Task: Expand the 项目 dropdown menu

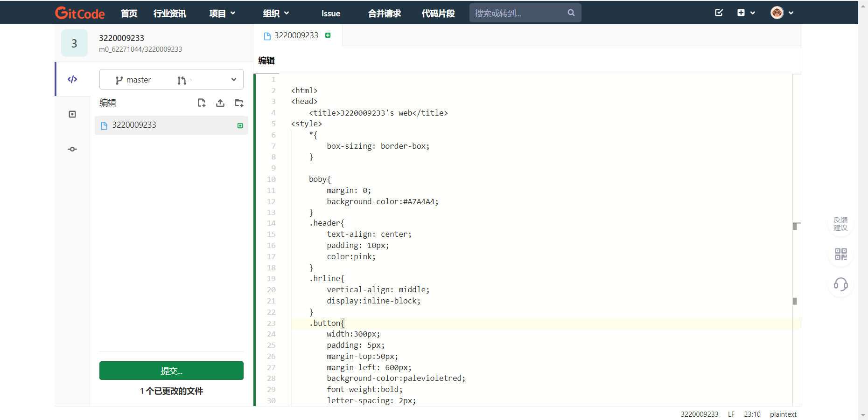Action: click(x=222, y=14)
